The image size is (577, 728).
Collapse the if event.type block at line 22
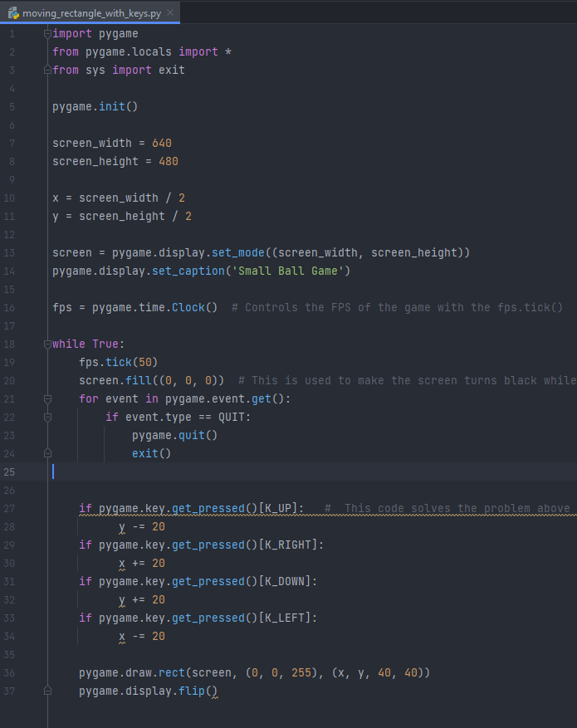[x=47, y=417]
